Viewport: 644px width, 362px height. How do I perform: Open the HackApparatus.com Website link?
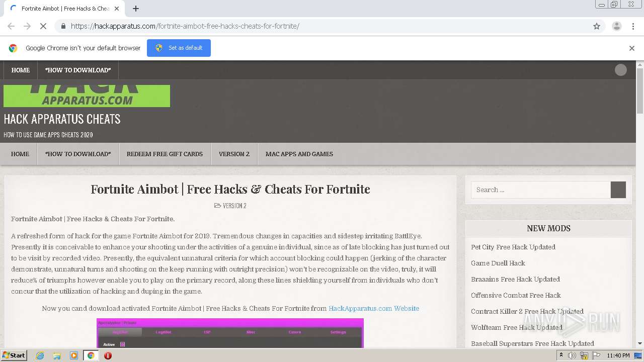(374, 308)
